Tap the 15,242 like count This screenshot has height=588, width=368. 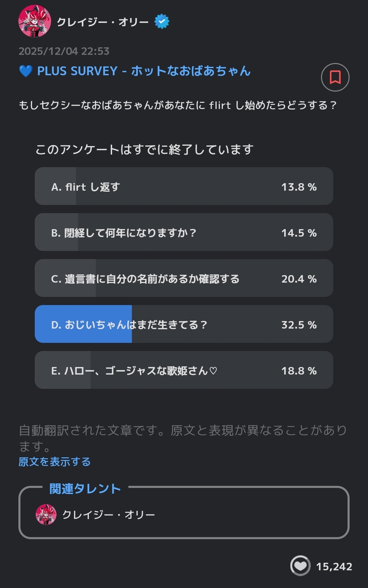coord(334,567)
